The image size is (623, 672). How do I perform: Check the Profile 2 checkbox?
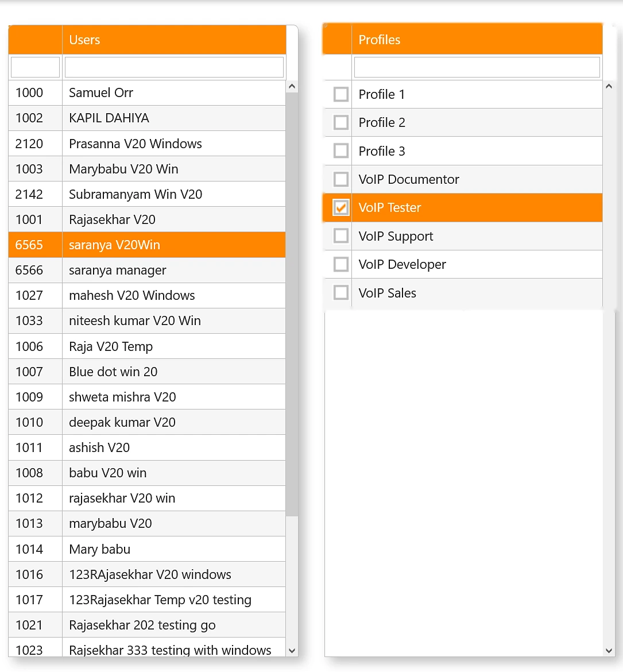[x=340, y=122]
